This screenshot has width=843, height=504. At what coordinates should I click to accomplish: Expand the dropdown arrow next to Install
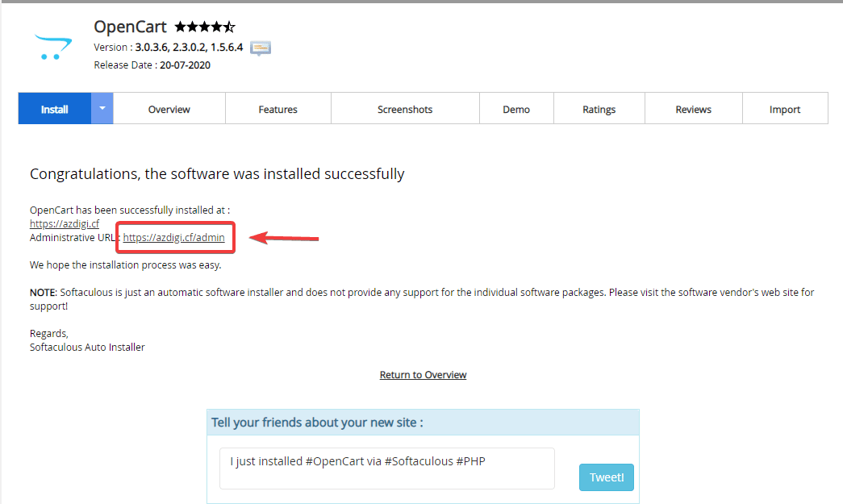pyautogui.click(x=102, y=109)
